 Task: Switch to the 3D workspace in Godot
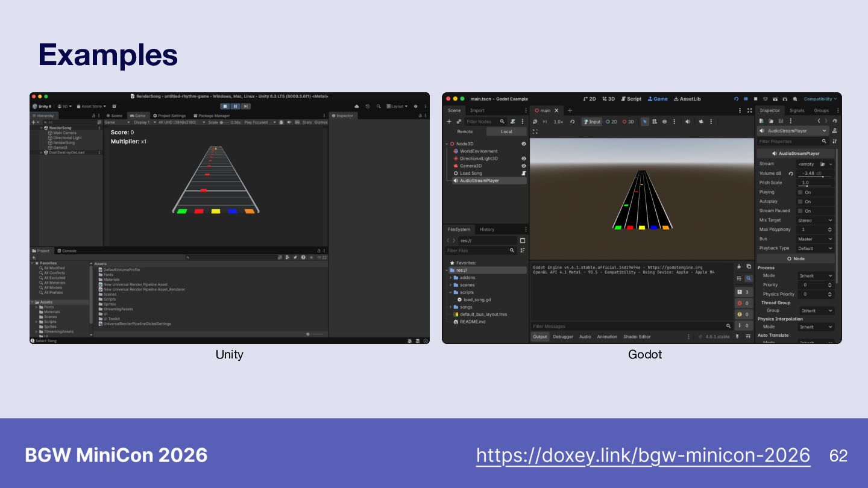pyautogui.click(x=609, y=99)
